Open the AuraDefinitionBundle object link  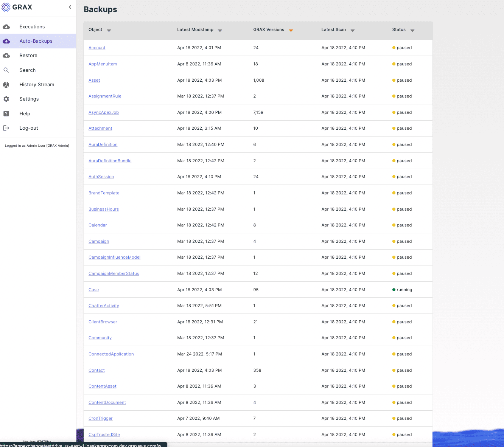click(x=110, y=161)
